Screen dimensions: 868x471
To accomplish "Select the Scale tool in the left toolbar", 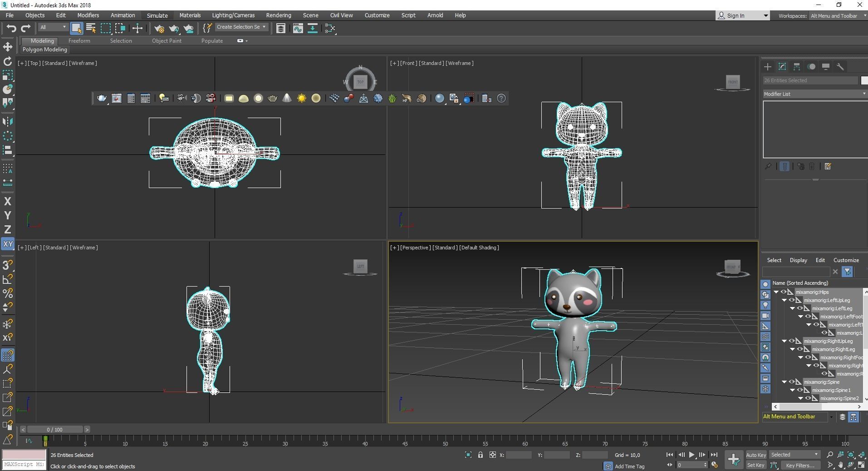I will pyautogui.click(x=8, y=75).
